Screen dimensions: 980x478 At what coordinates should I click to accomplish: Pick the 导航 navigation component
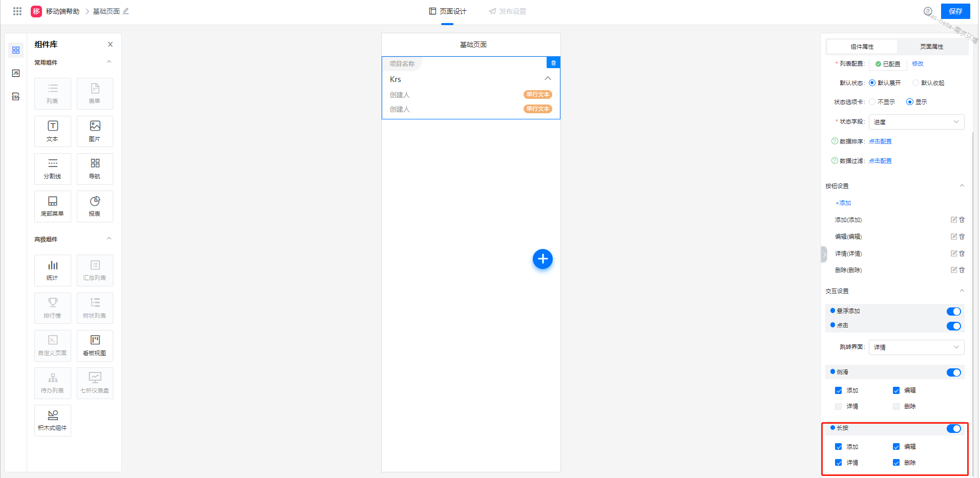(95, 169)
